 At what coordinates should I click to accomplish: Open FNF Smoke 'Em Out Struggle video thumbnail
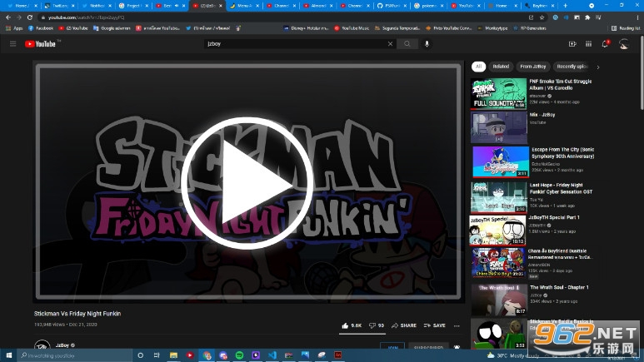click(x=498, y=93)
